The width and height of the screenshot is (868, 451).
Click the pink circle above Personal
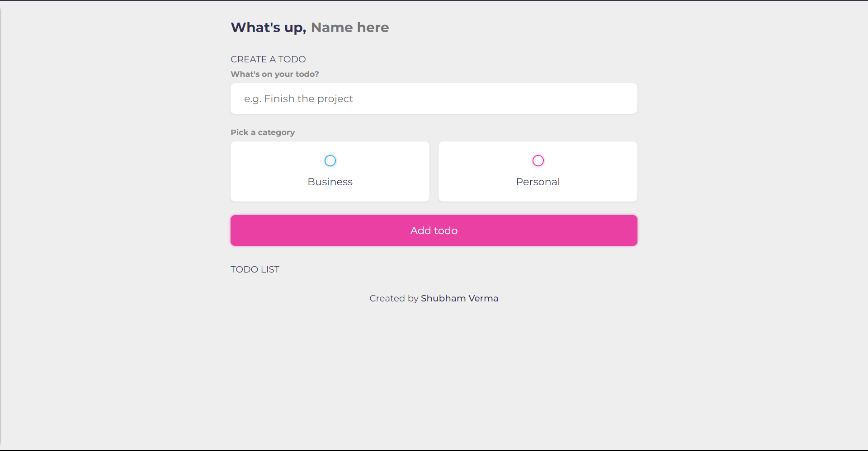[538, 160]
